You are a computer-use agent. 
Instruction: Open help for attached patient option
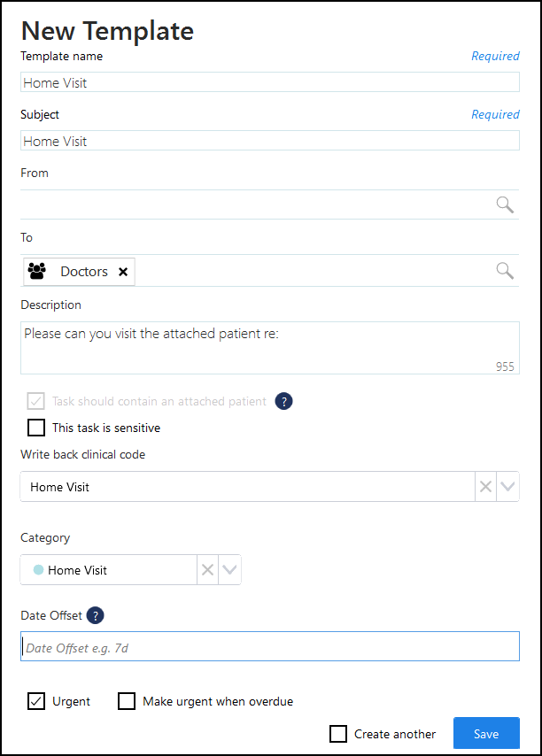tap(283, 401)
